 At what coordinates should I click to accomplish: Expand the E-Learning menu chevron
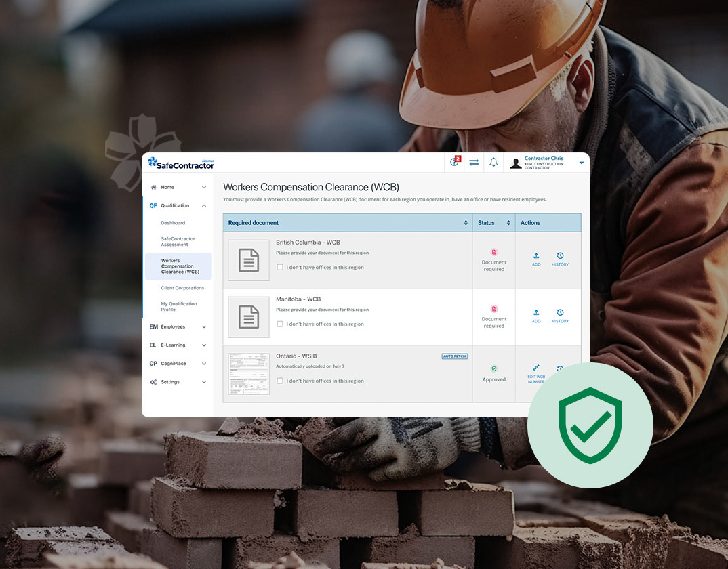point(204,345)
